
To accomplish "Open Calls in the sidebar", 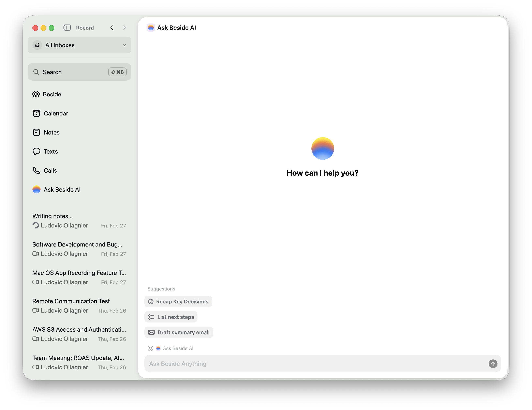I will point(79,171).
